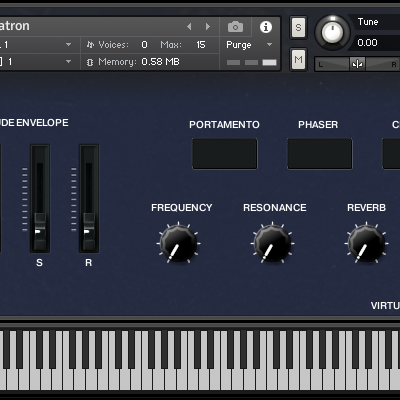Viewport: 400px width, 400px height.
Task: Click the REVERB knob
Action: click(366, 243)
